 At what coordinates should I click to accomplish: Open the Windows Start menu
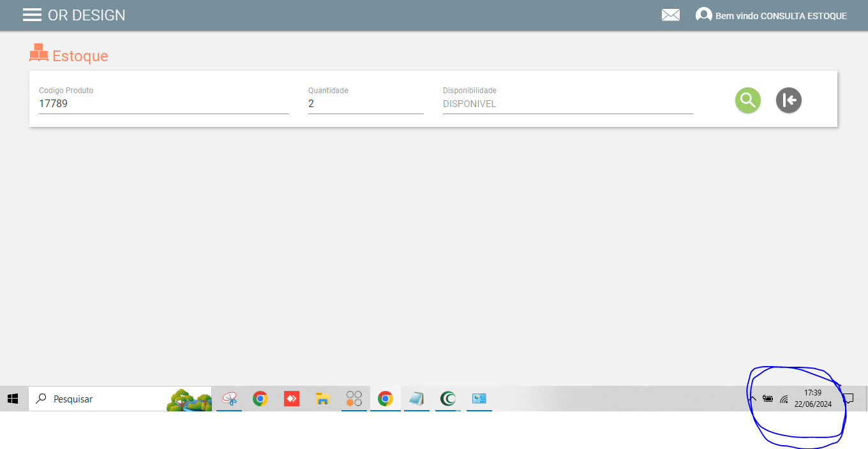tap(13, 399)
